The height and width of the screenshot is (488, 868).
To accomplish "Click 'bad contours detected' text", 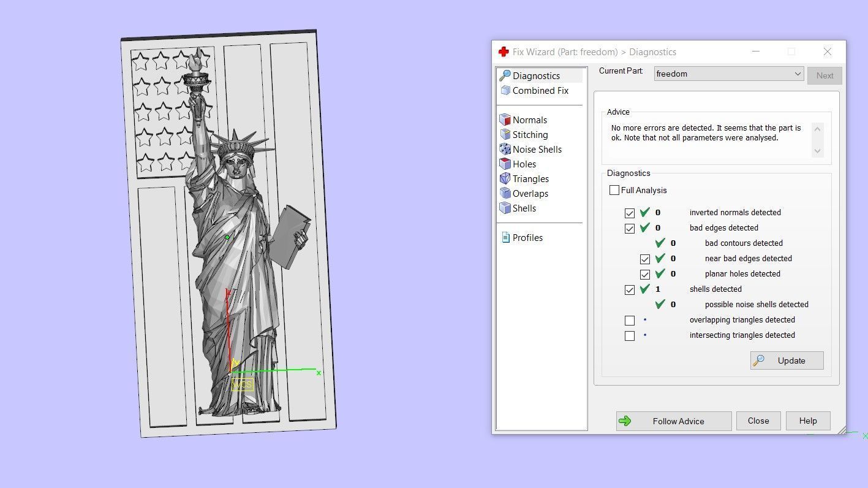I will (744, 243).
